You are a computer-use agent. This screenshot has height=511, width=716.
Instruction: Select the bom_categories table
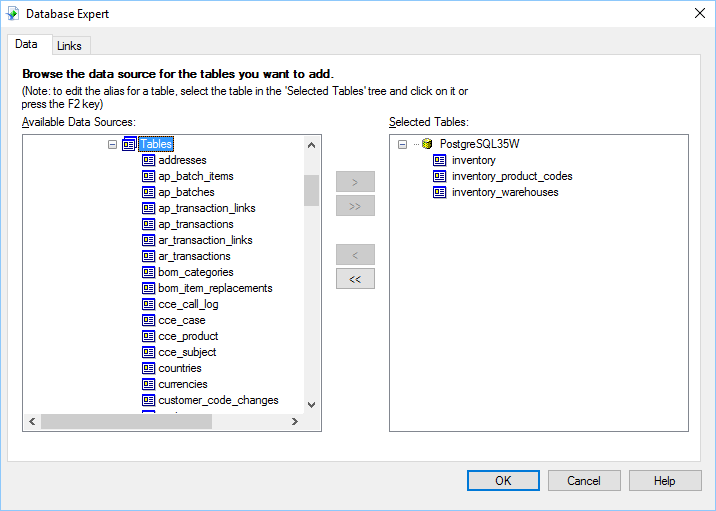[196, 272]
